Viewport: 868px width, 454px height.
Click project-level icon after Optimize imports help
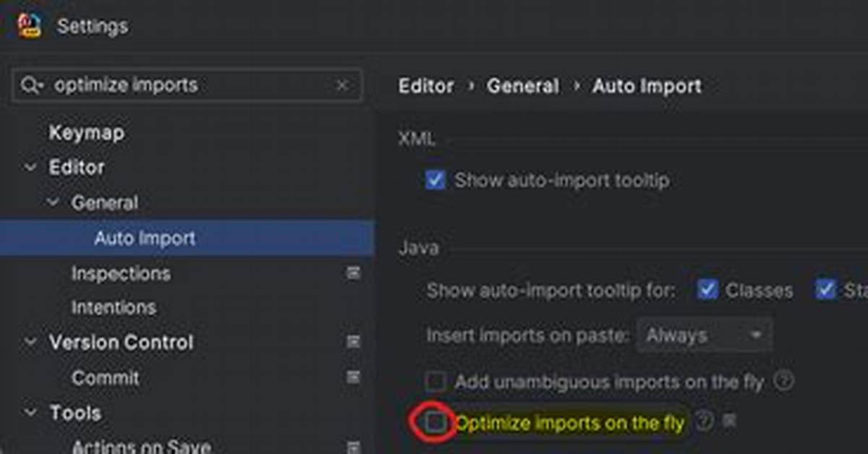[x=729, y=420]
